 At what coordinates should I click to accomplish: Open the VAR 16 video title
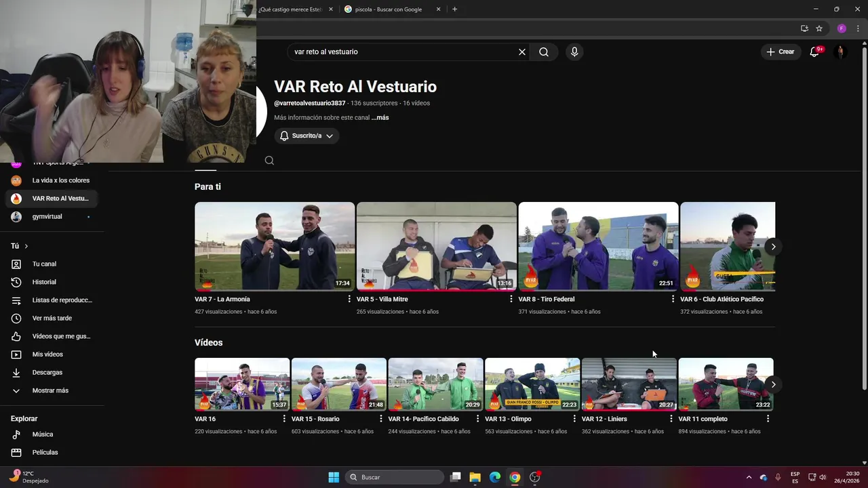(205, 419)
